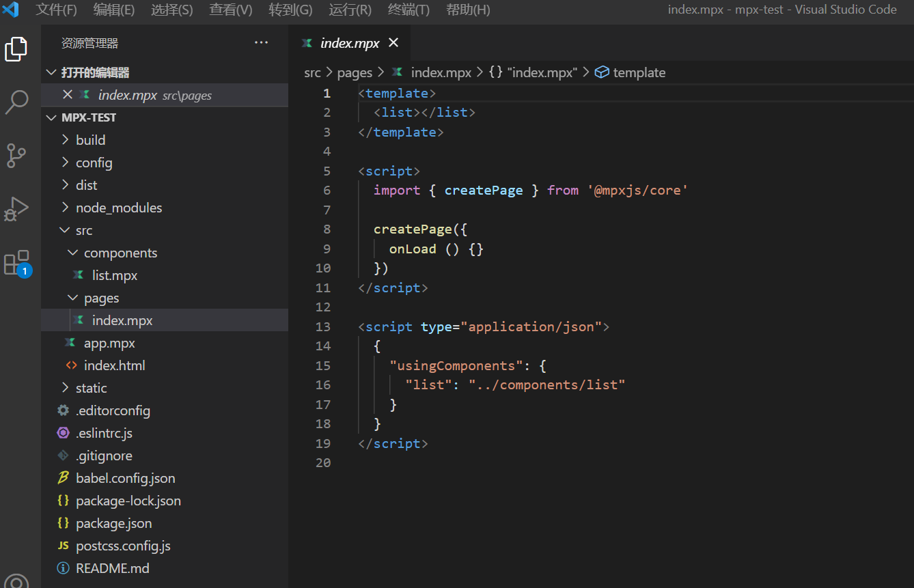The height and width of the screenshot is (588, 914).
Task: Click "usingComponents" key on line 15
Action: click(x=456, y=365)
